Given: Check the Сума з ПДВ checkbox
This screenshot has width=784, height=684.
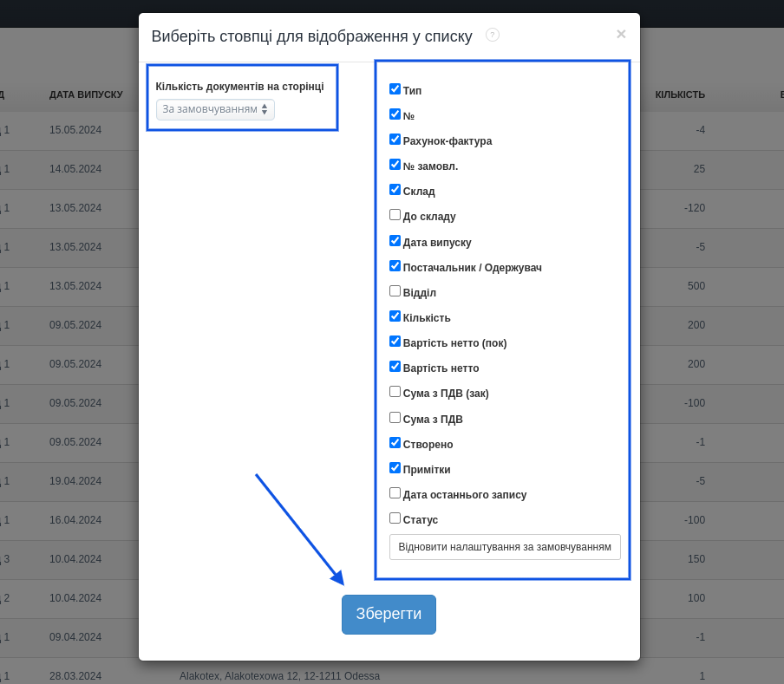Looking at the screenshot, I should coord(395,418).
